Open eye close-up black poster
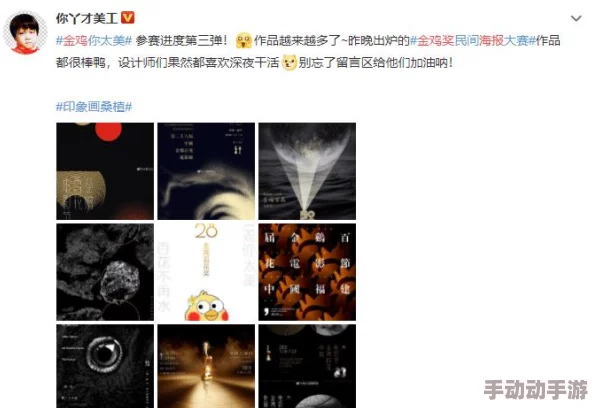Image resolution: width=594 pixels, height=408 pixels. click(x=105, y=366)
